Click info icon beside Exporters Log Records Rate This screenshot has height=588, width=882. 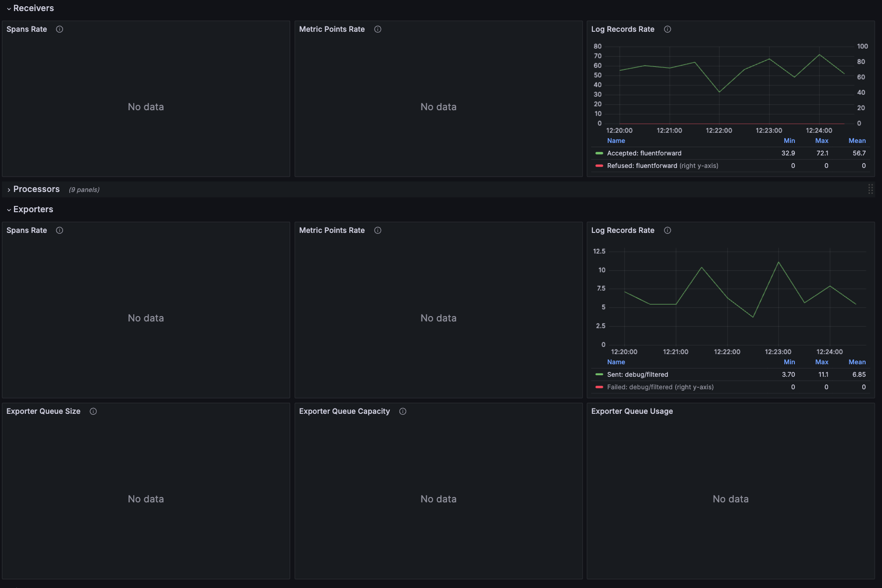(667, 230)
